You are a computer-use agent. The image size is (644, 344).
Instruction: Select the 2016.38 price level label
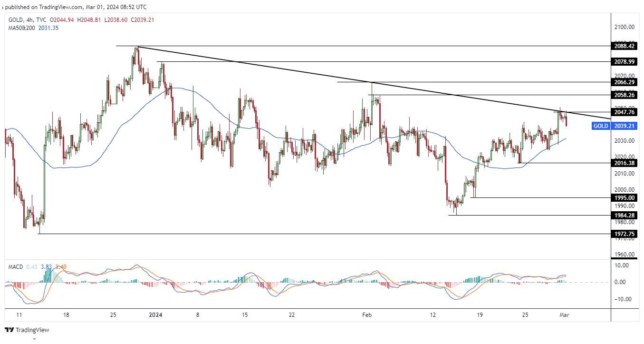tap(625, 163)
